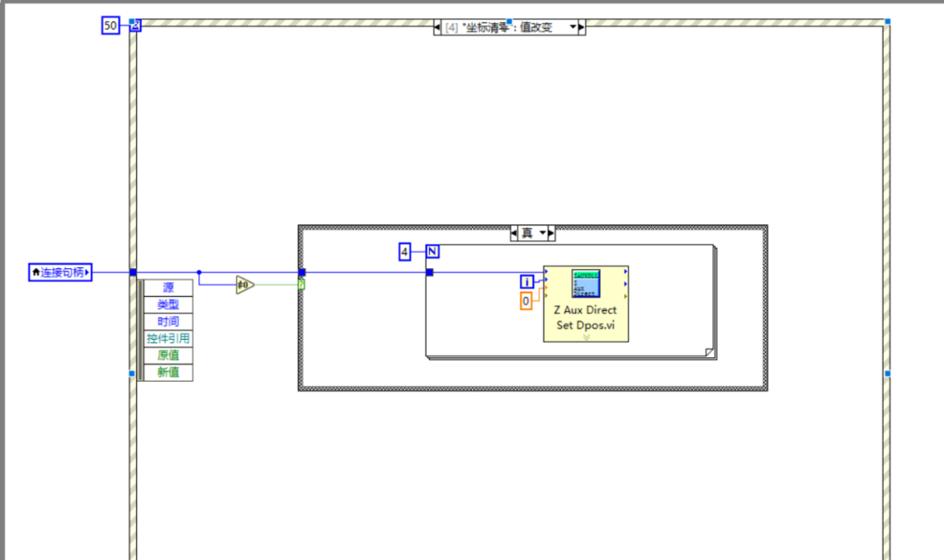Select the 坐标清零 值改变 event label

coord(507,27)
